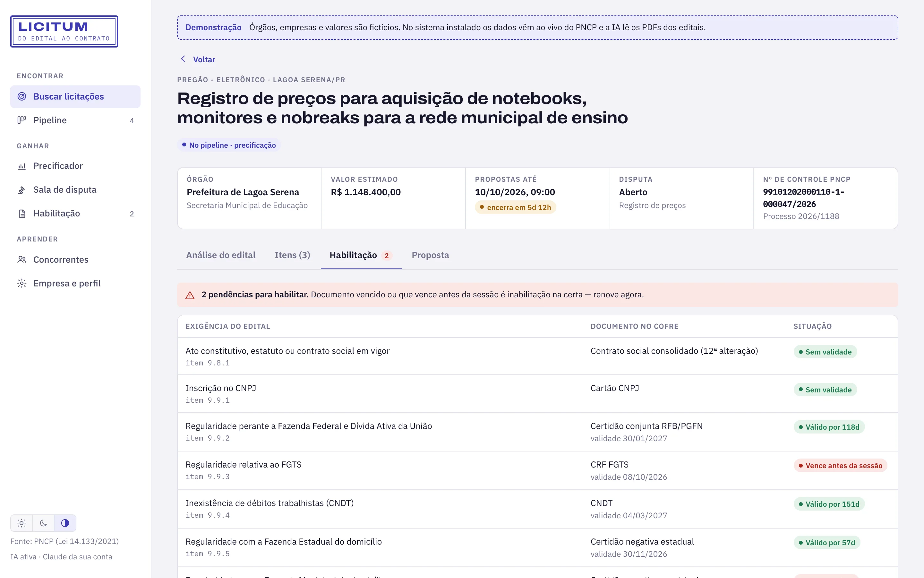Switch to dark theme with moon icon

coord(43,523)
